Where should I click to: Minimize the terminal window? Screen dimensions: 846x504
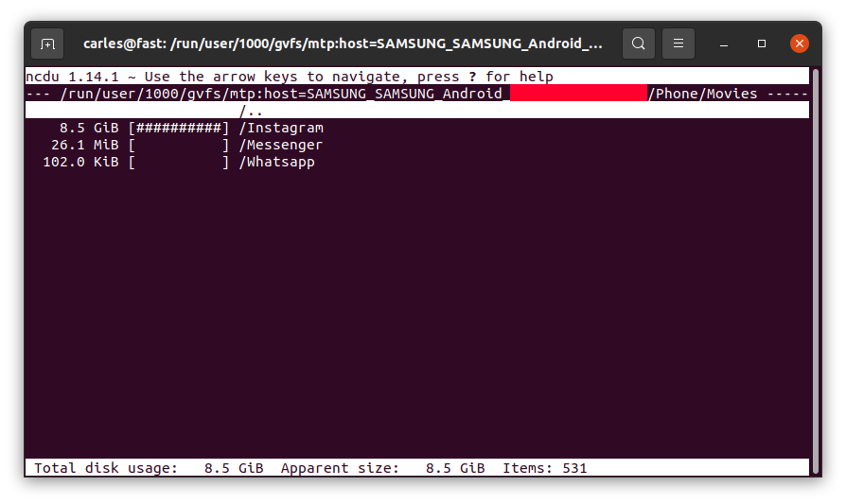pos(724,43)
